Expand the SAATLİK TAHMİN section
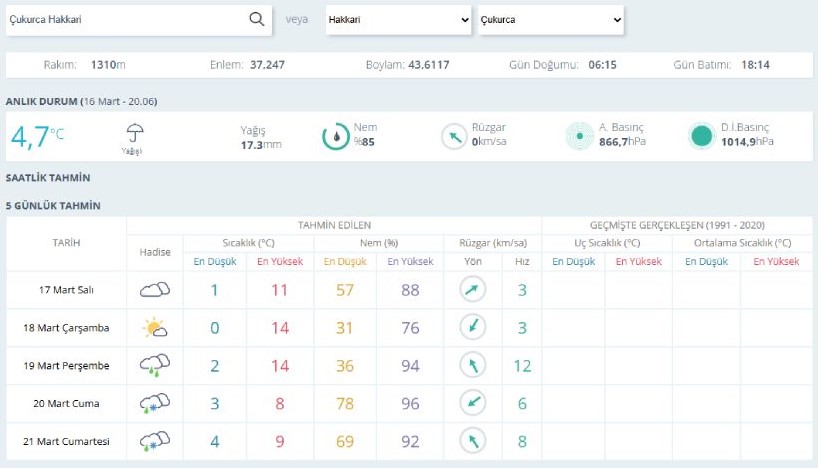 [48, 178]
